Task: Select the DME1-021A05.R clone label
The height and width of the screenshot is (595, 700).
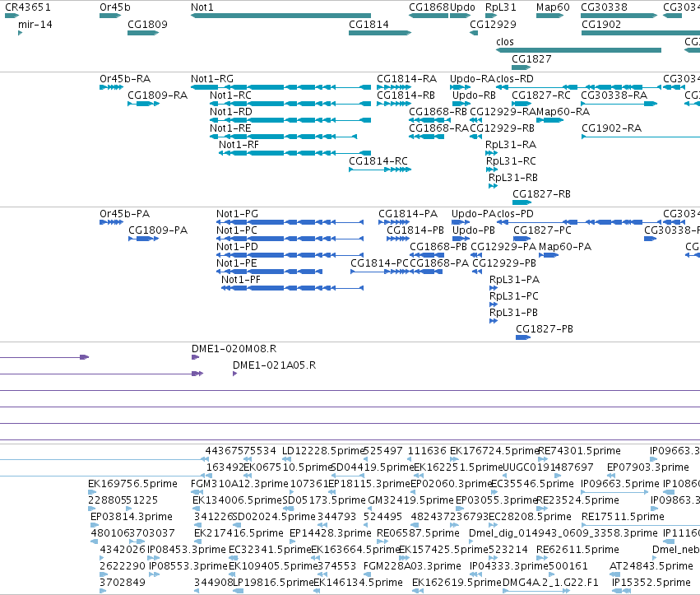Action: [x=274, y=365]
